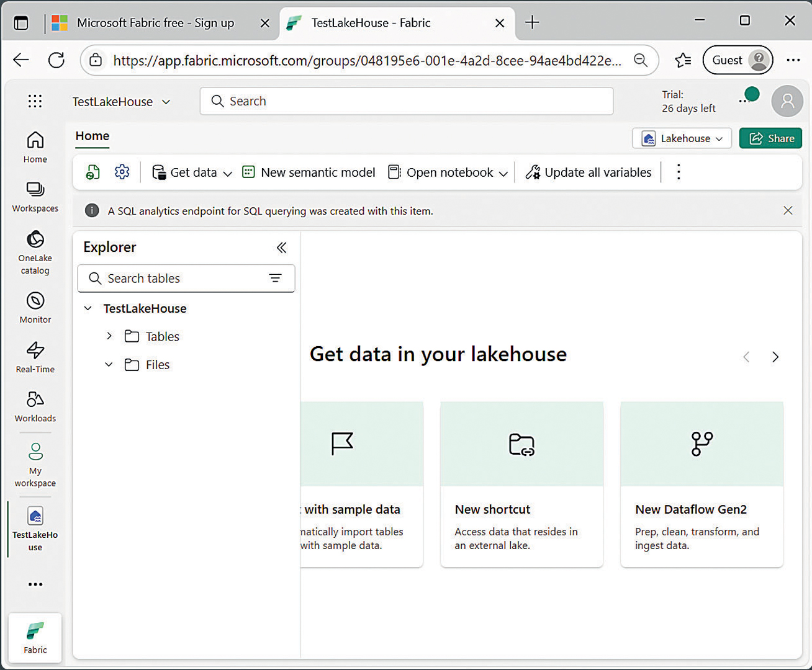
Task: Open Workspaces in the sidebar
Action: point(35,197)
